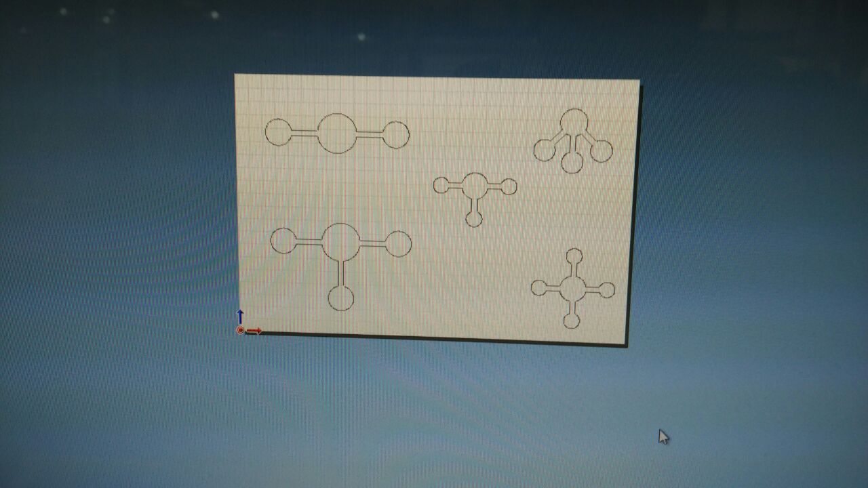Click the blue vertical axis arrow
868x488 pixels.
point(239,317)
